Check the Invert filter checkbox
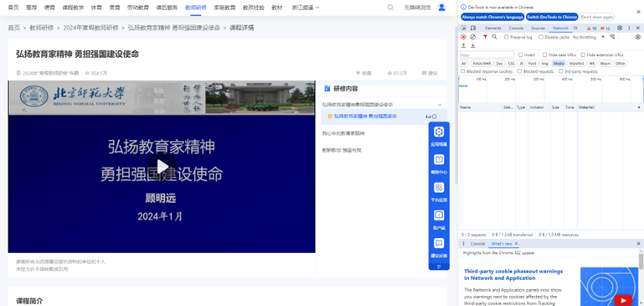Screen dimensions: 644x306 (520, 54)
